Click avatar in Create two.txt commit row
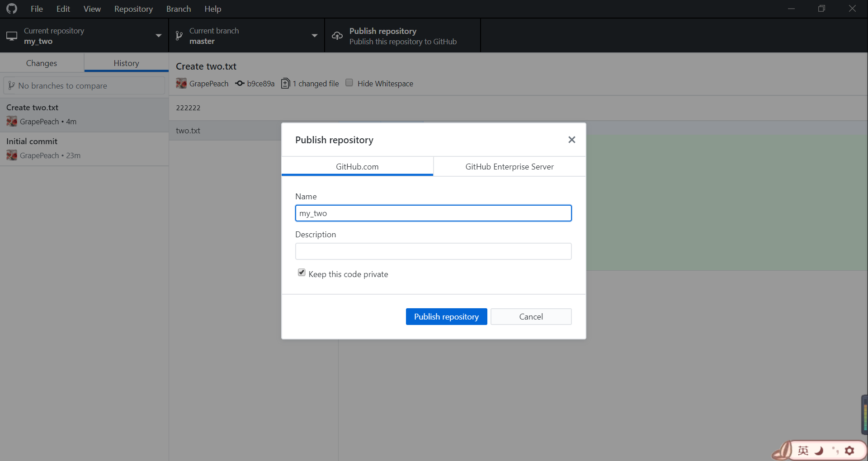Image resolution: width=868 pixels, height=461 pixels. click(x=12, y=121)
